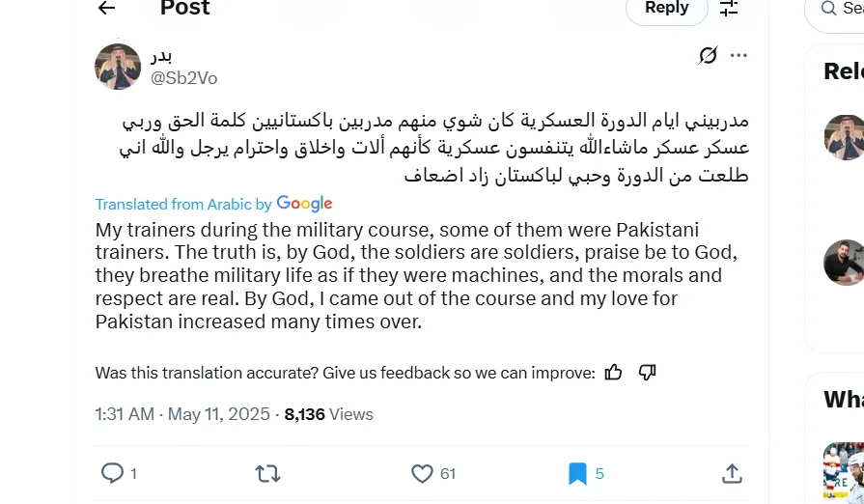Like the post with the heart icon
This screenshot has width=864, height=504.
coord(422,473)
